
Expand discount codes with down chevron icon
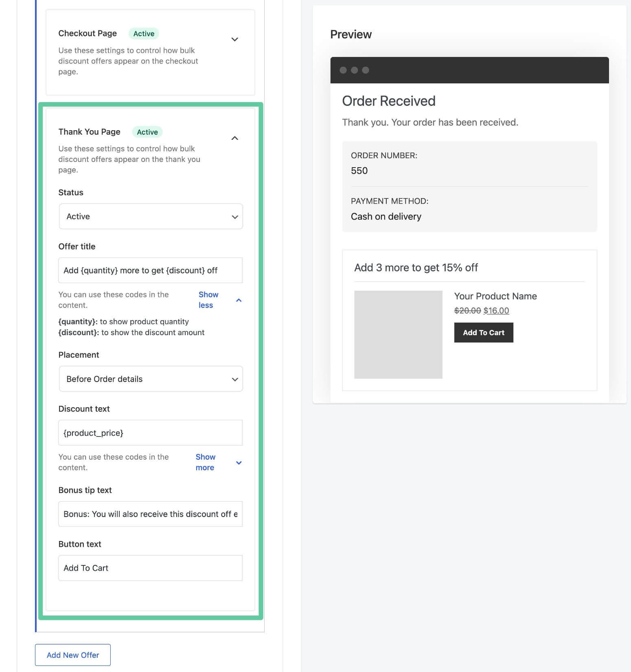click(x=239, y=463)
